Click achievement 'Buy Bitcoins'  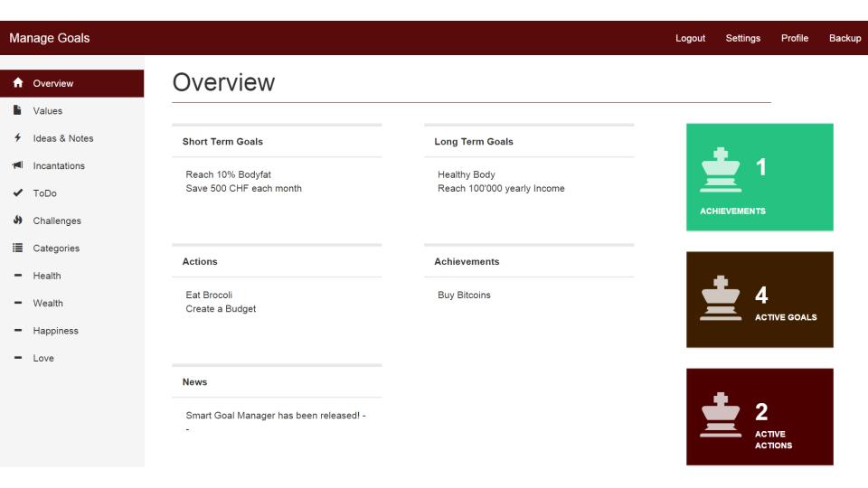tap(464, 295)
